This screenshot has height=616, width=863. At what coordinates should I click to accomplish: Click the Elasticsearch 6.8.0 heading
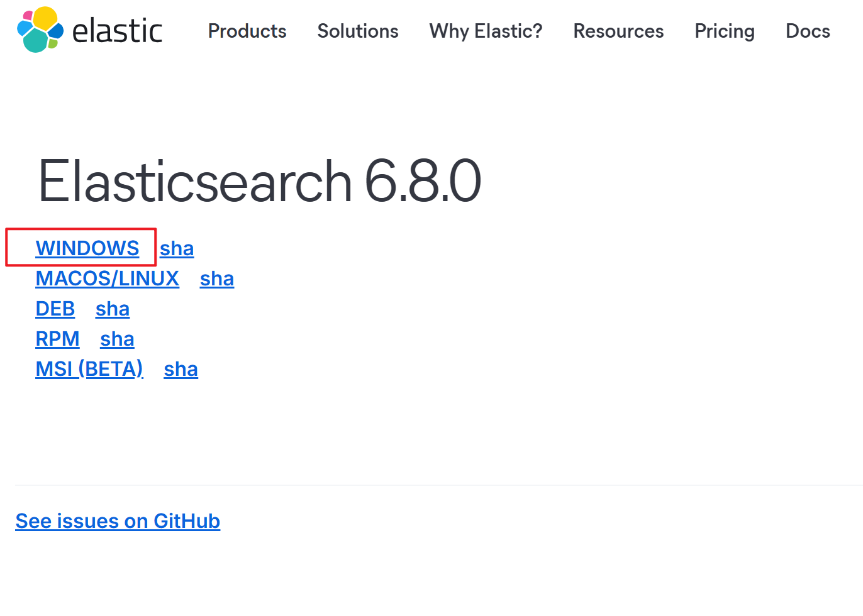point(260,181)
